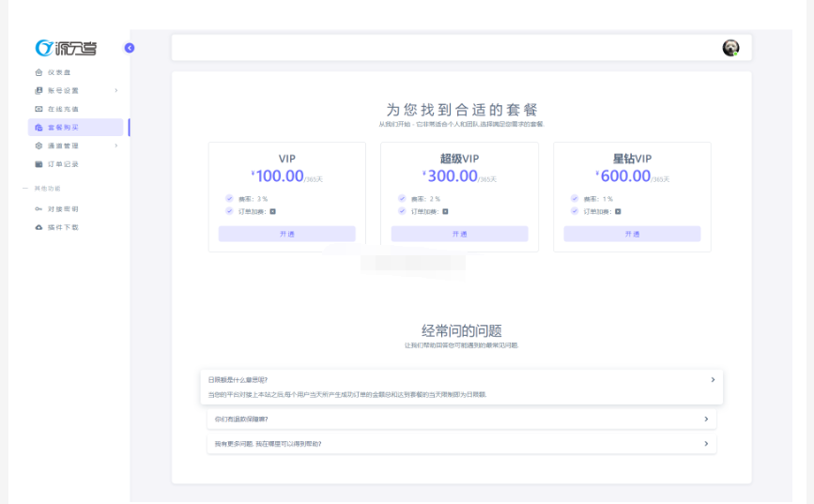Click the 费率: 1% text in 星钻VIP card
The width and height of the screenshot is (814, 504).
pyautogui.click(x=598, y=199)
